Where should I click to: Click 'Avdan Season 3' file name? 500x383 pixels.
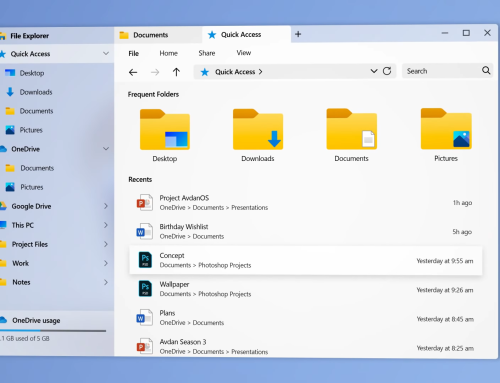183,342
